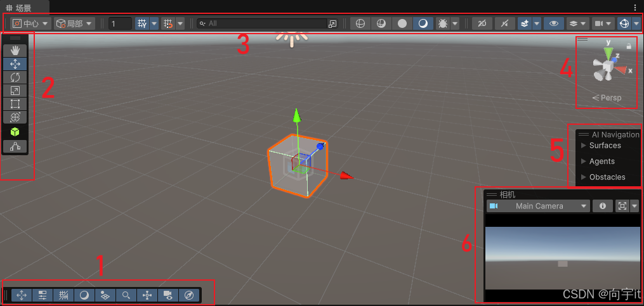The image size is (644, 306).
Task: Switch the Persp projection label
Action: point(607,98)
